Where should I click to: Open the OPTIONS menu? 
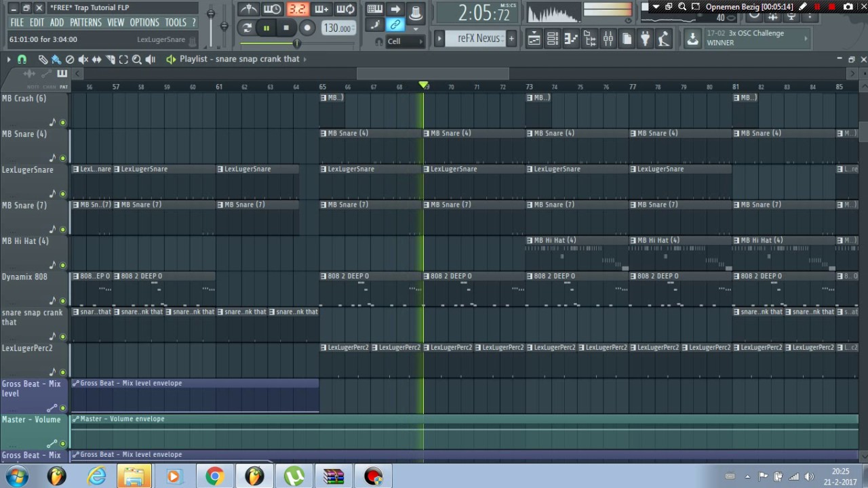point(144,22)
